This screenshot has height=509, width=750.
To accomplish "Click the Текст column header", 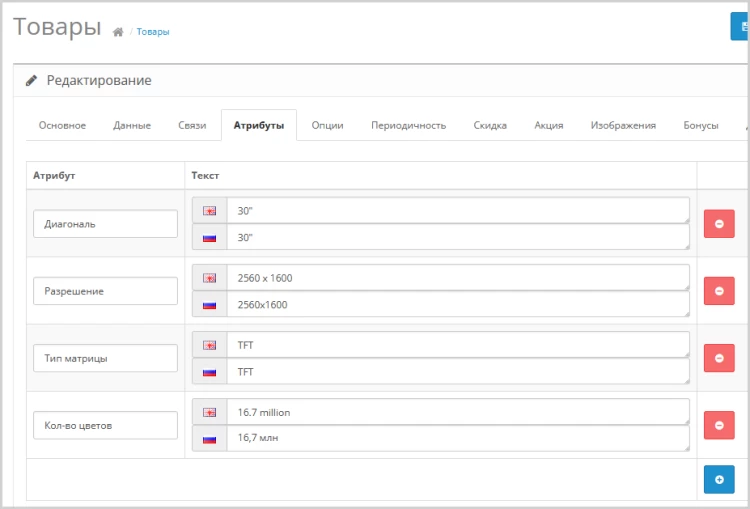I will (x=205, y=176).
